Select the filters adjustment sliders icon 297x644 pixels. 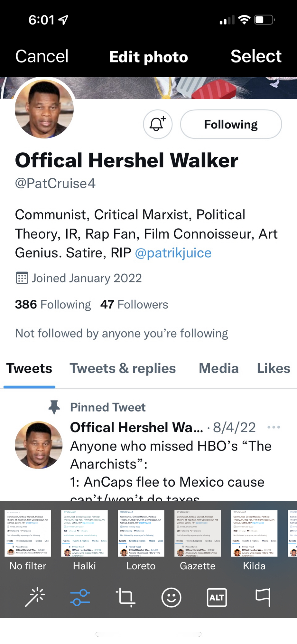(80, 597)
